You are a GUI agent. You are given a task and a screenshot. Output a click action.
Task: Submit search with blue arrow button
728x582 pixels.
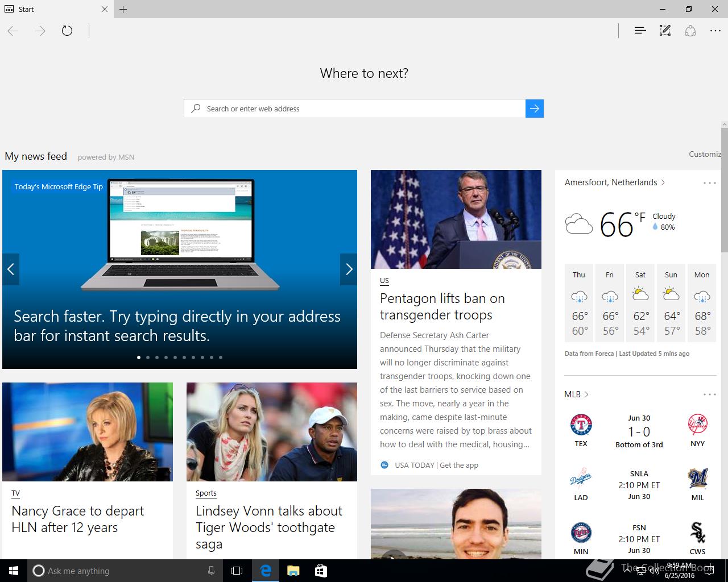tap(535, 109)
